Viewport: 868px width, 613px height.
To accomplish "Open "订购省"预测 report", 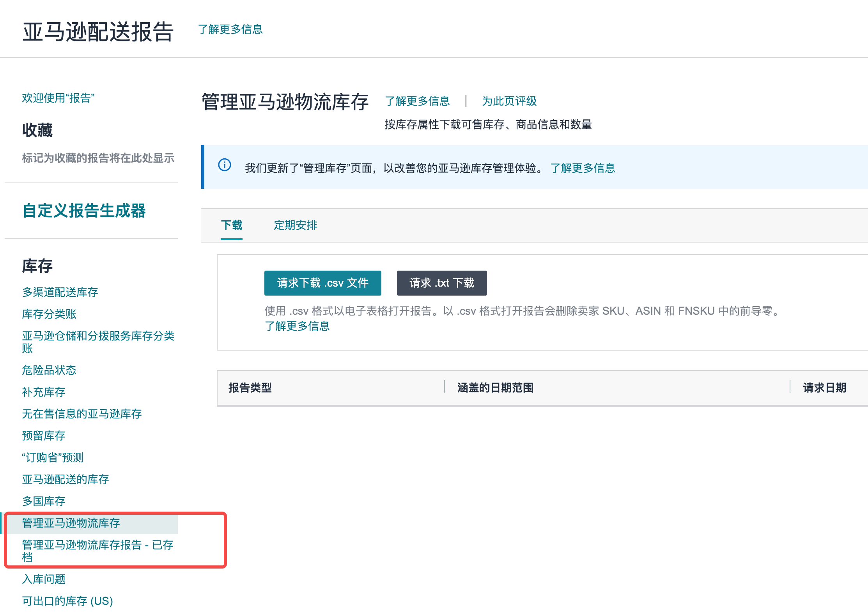I will pos(53,457).
